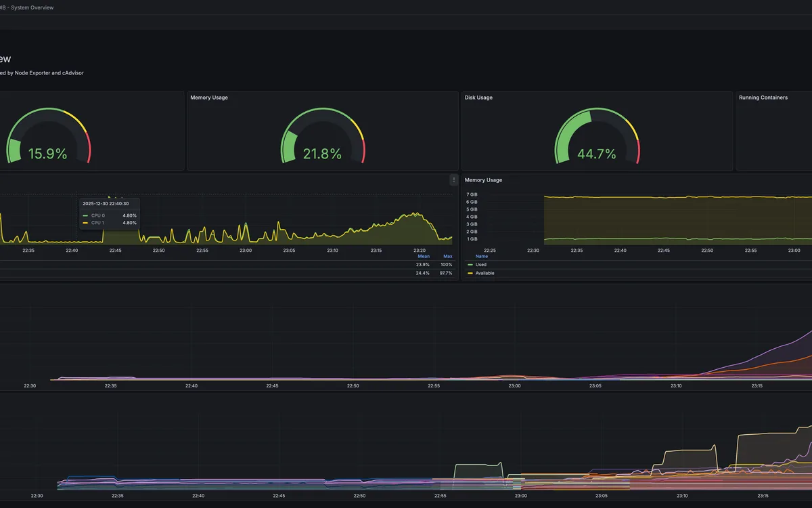This screenshot has width=812, height=508.
Task: Click the 23:20 label on CPU chart axis
Action: click(420, 250)
